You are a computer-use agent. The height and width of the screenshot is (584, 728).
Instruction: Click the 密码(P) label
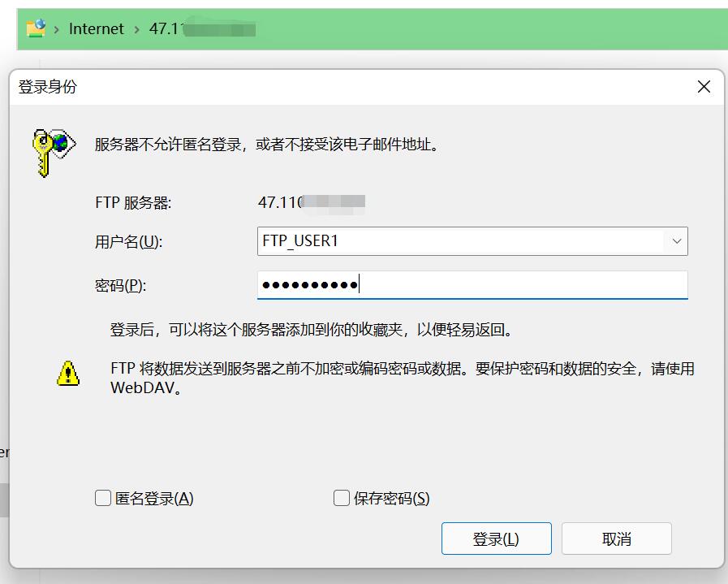pyautogui.click(x=120, y=285)
